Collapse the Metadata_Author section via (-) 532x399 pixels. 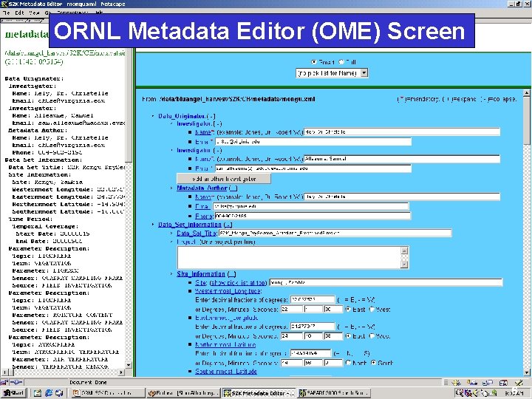click(233, 188)
